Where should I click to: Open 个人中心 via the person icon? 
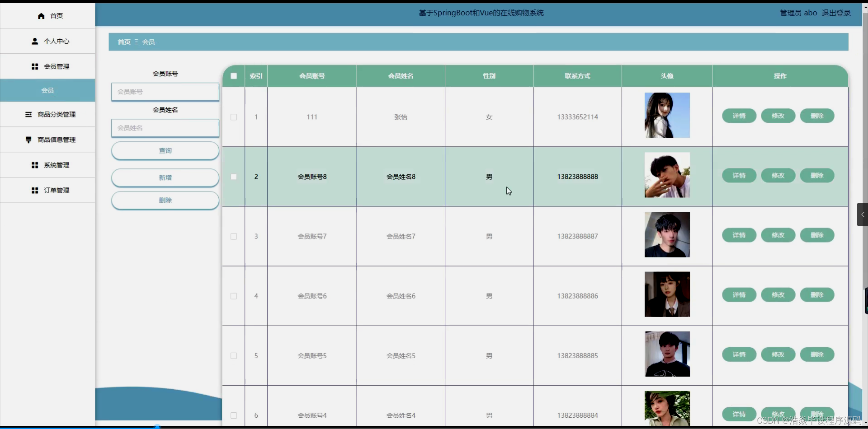tap(35, 41)
